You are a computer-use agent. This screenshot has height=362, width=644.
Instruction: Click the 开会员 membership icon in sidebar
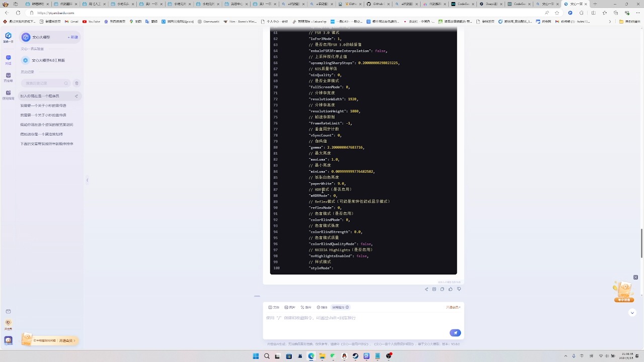tap(8, 325)
